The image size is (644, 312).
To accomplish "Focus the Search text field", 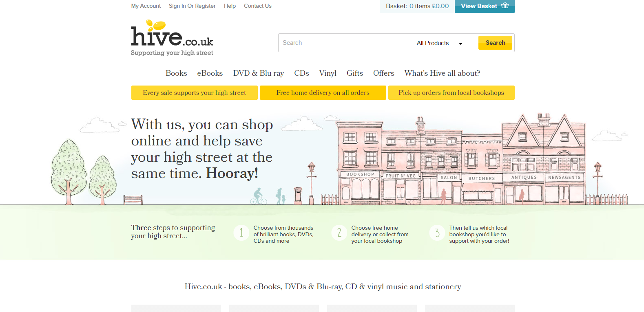I will click(346, 43).
